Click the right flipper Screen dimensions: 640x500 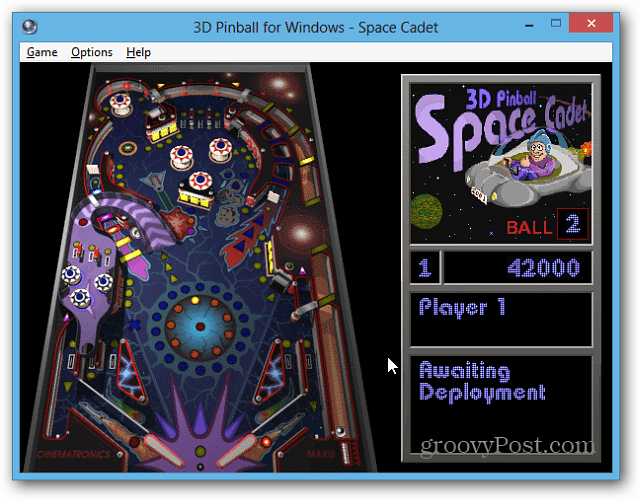[237, 451]
